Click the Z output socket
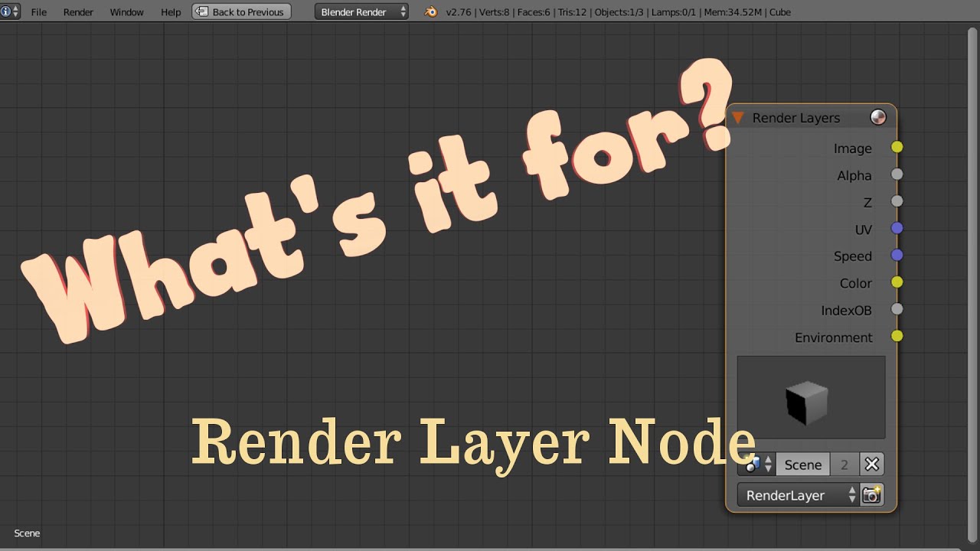The width and height of the screenshot is (980, 551). coord(897,201)
